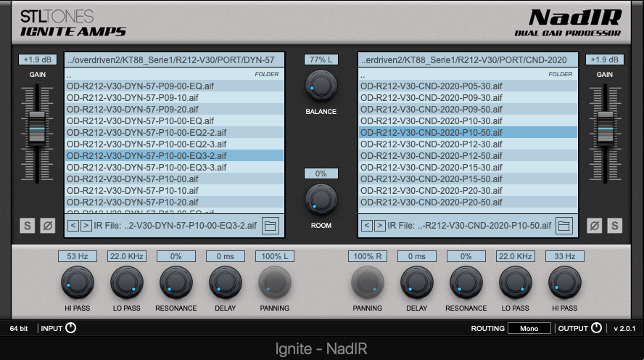This screenshot has width=644, height=360.
Task: Invert phase of the right cabinet
Action: (594, 226)
